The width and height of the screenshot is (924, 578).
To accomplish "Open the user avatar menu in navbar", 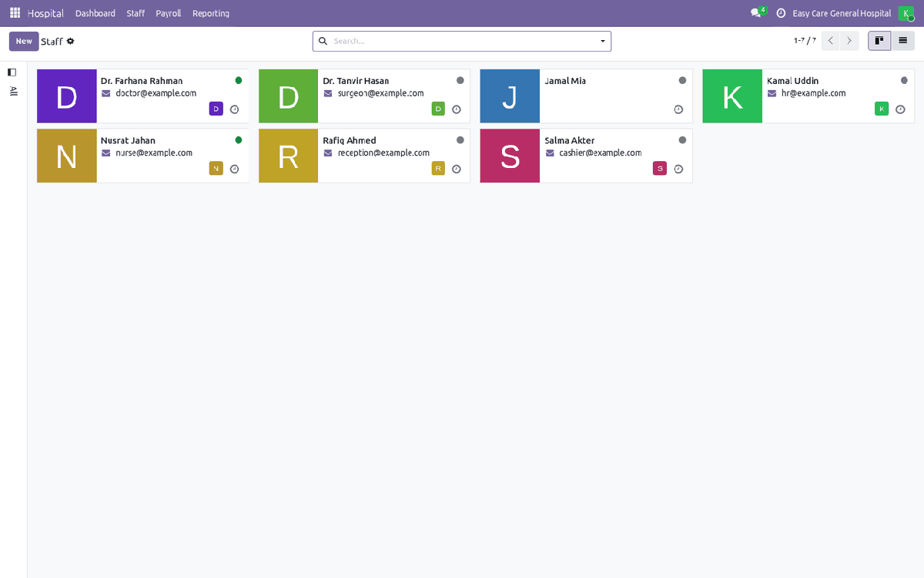I will point(906,13).
